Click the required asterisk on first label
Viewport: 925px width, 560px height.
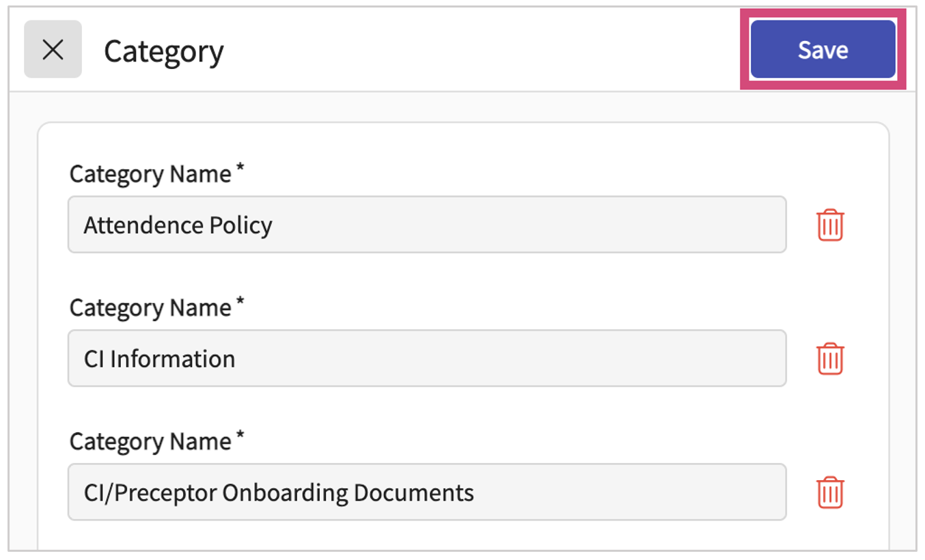[240, 170]
